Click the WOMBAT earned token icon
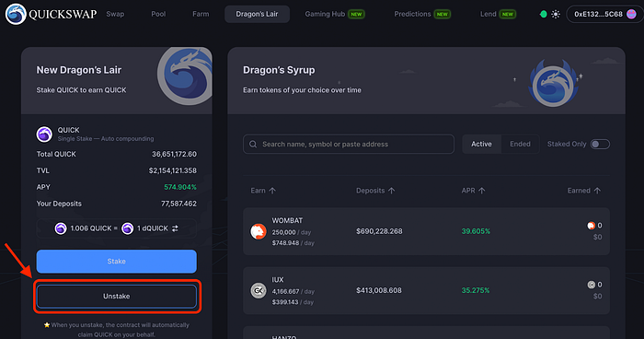Image resolution: width=644 pixels, height=339 pixels. point(591,226)
